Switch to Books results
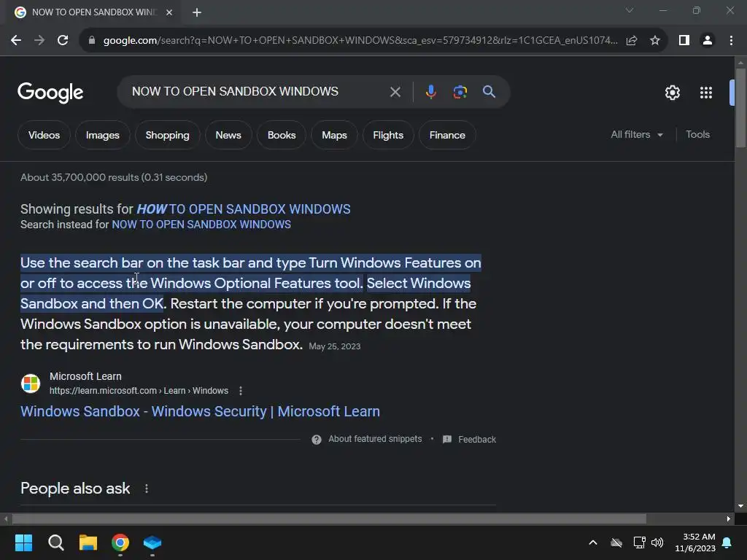 [282, 135]
